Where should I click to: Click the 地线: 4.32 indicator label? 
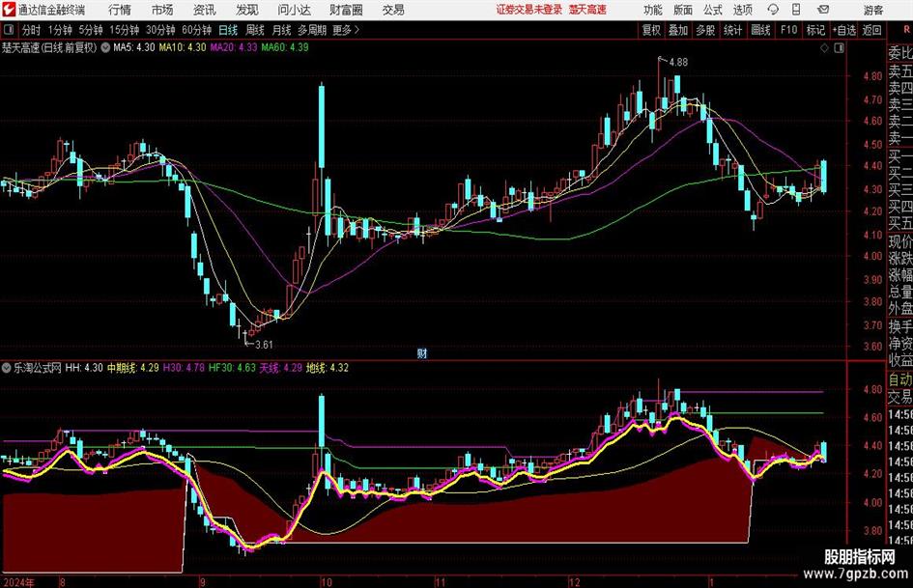[328, 368]
